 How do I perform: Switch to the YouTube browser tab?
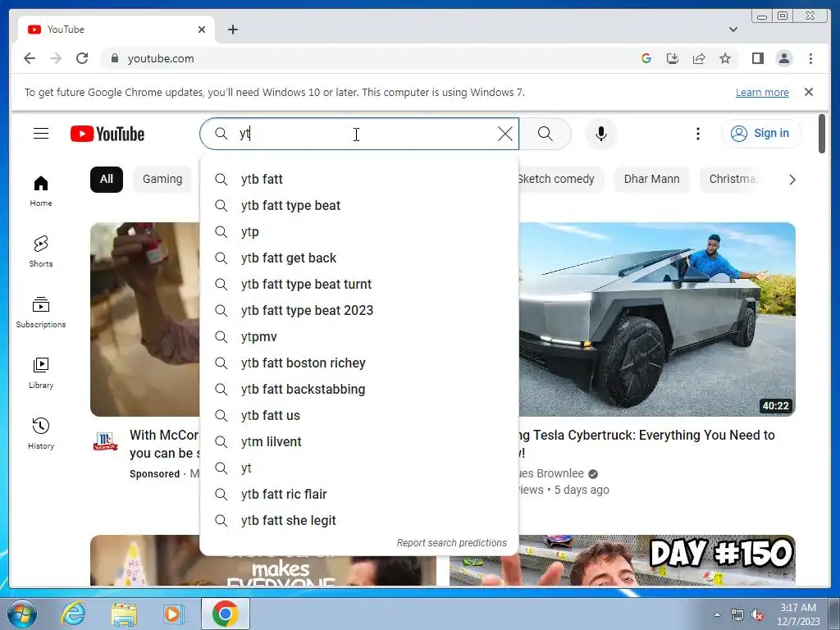[116, 30]
